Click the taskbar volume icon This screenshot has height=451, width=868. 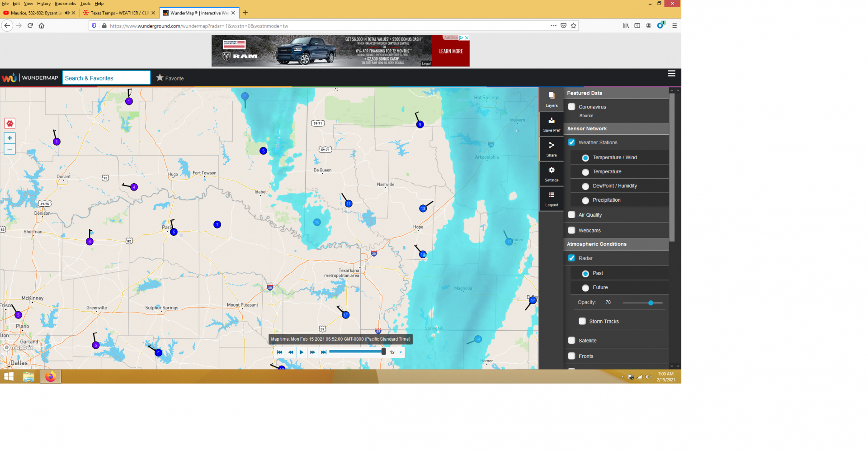click(x=648, y=377)
